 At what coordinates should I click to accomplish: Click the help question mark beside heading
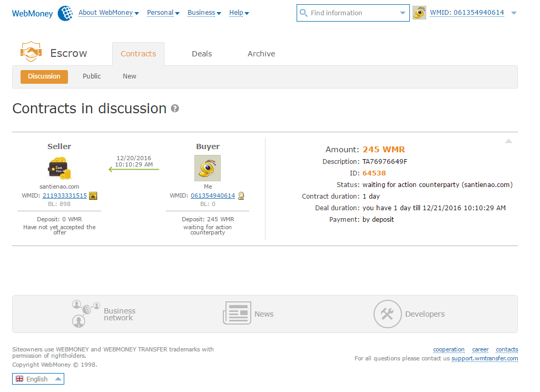coord(175,109)
